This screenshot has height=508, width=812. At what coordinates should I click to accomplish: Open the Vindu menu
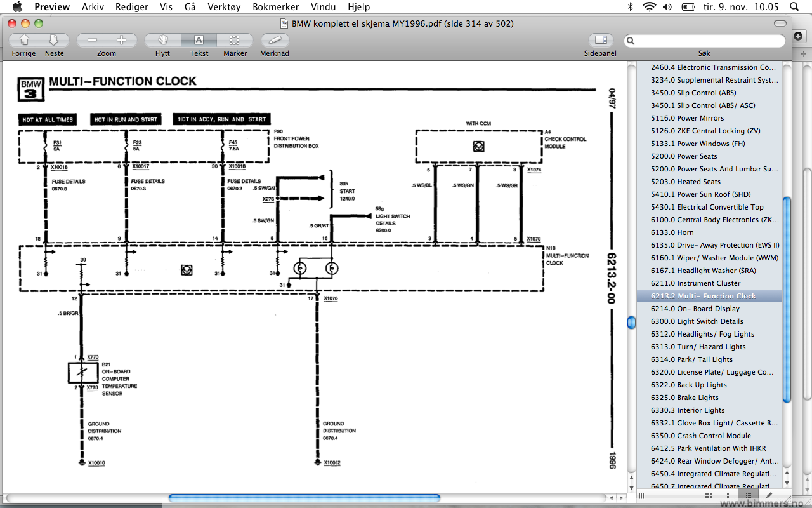tap(324, 6)
